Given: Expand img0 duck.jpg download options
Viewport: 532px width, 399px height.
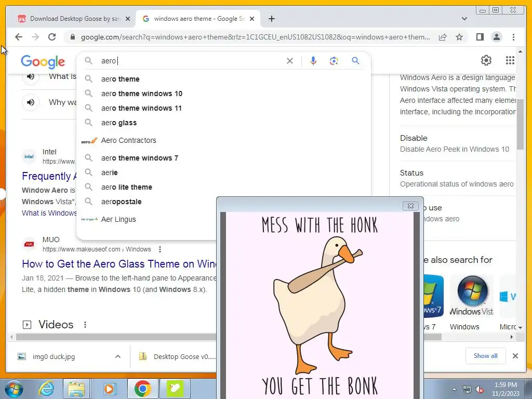Looking at the screenshot, I should point(118,356).
